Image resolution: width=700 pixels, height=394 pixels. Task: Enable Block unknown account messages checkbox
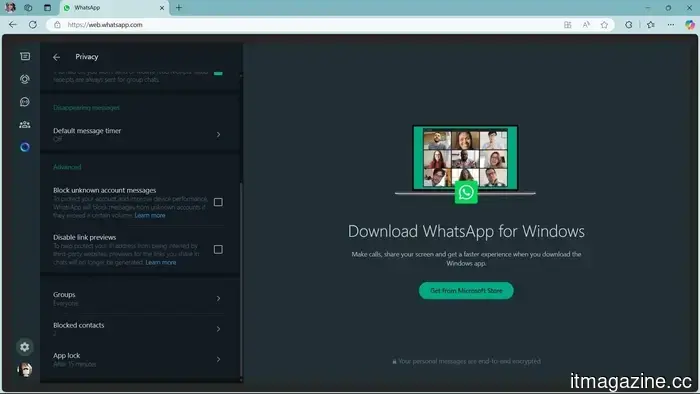coord(218,202)
